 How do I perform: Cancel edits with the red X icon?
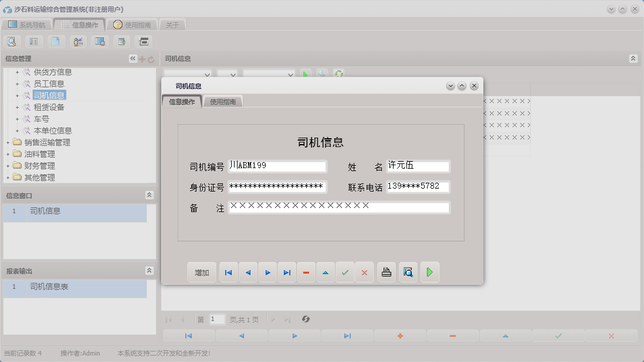tap(364, 272)
